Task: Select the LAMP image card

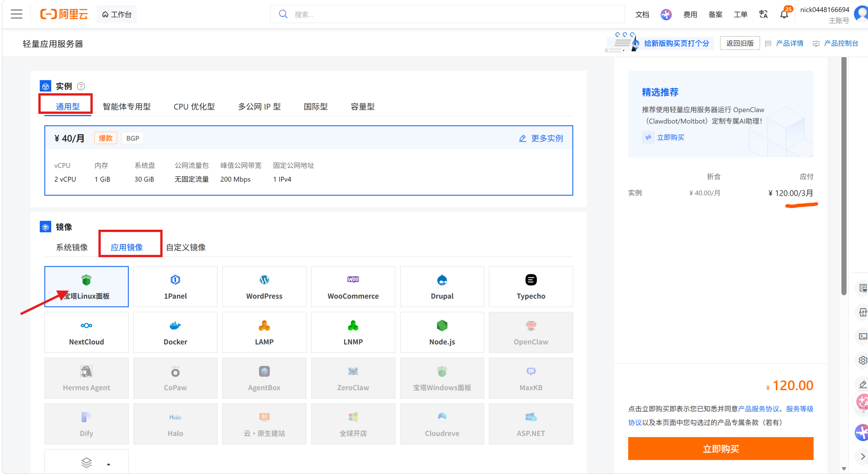Action: click(264, 332)
